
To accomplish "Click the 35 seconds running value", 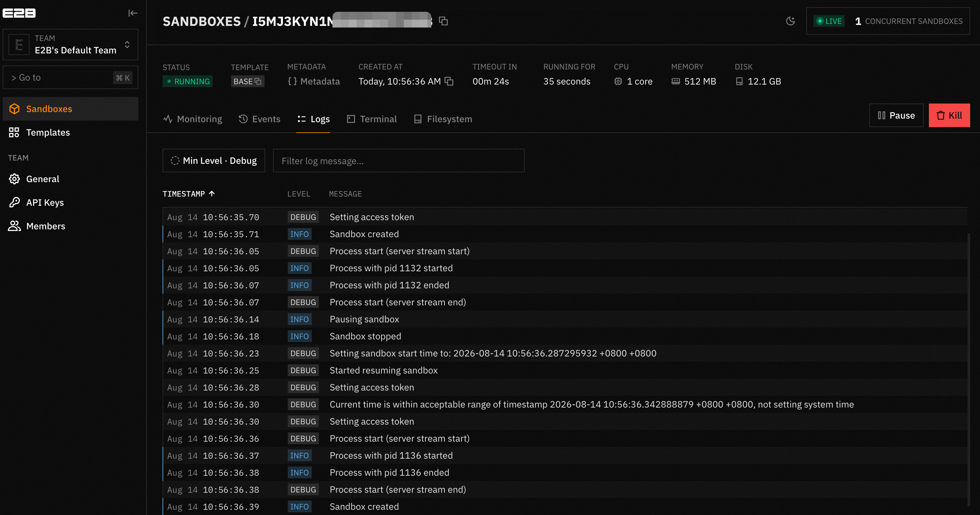I will click(x=567, y=81).
